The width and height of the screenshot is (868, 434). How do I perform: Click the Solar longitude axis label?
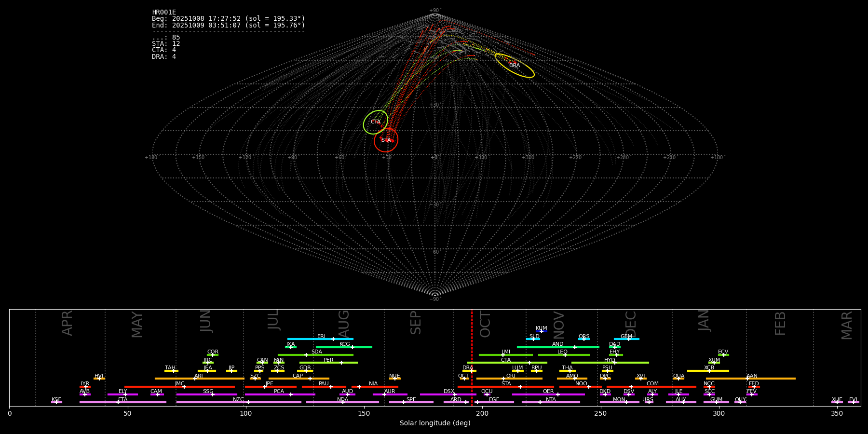click(x=434, y=423)
